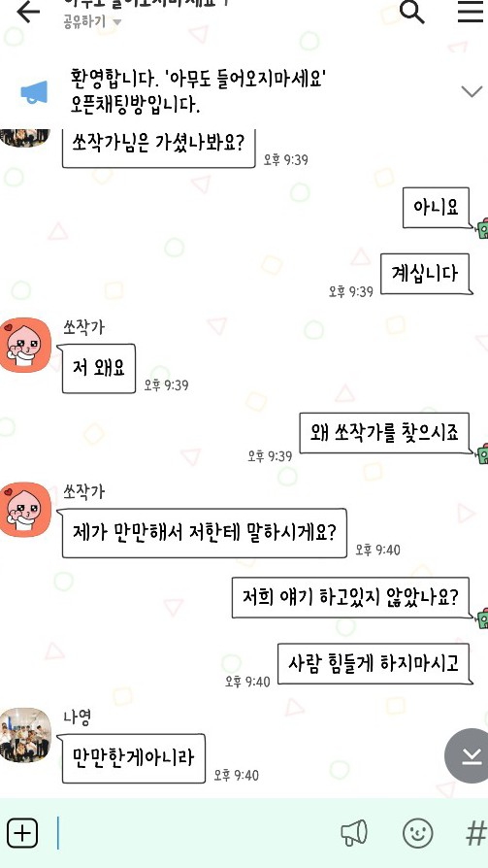Tap the '만만한게아니라' message bubble
This screenshot has height=868, width=488.
click(133, 758)
